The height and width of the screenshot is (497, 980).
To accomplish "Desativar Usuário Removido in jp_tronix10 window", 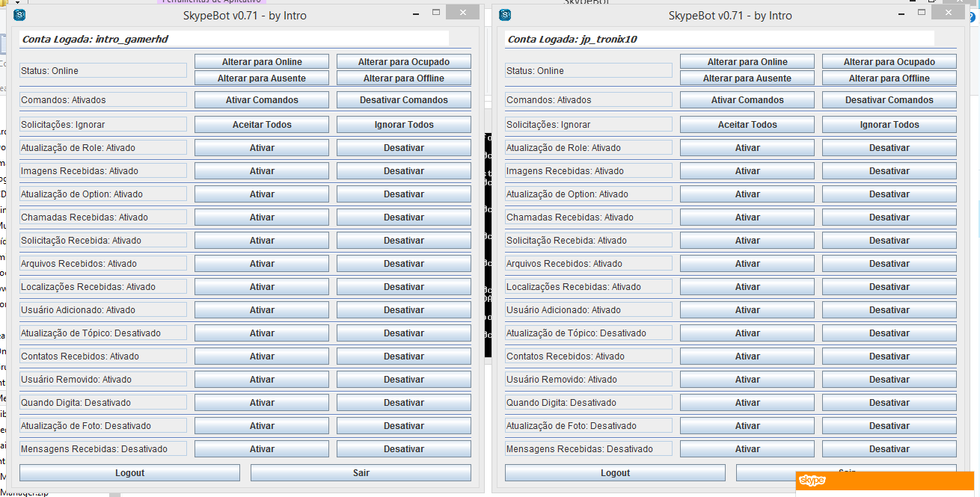I will (889, 379).
